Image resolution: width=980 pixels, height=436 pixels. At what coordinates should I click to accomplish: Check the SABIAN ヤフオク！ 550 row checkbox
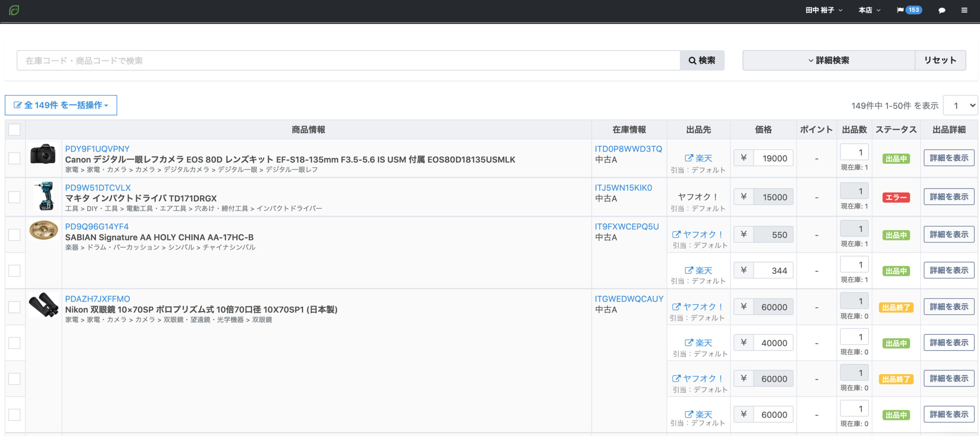pos(14,235)
